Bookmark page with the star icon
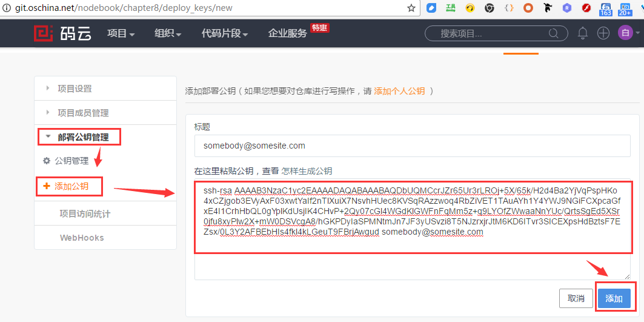Viewport: 644px width, 322px height. (411, 8)
